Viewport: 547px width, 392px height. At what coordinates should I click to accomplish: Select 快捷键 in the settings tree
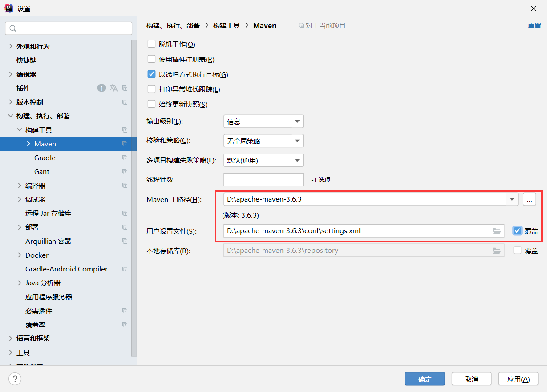27,61
